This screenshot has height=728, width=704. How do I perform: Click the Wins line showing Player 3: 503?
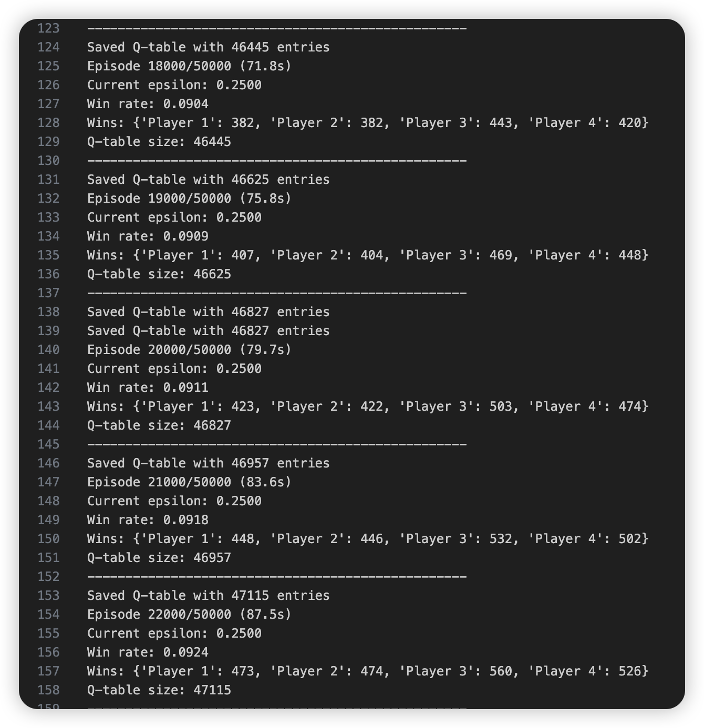point(368,407)
